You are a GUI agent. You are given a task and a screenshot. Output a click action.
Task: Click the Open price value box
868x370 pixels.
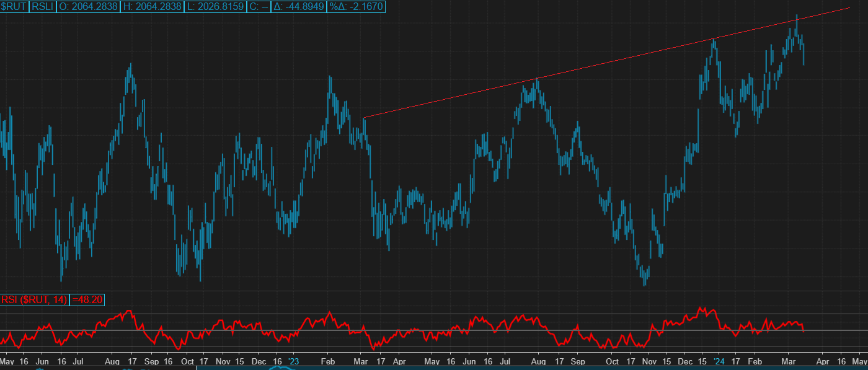point(89,7)
